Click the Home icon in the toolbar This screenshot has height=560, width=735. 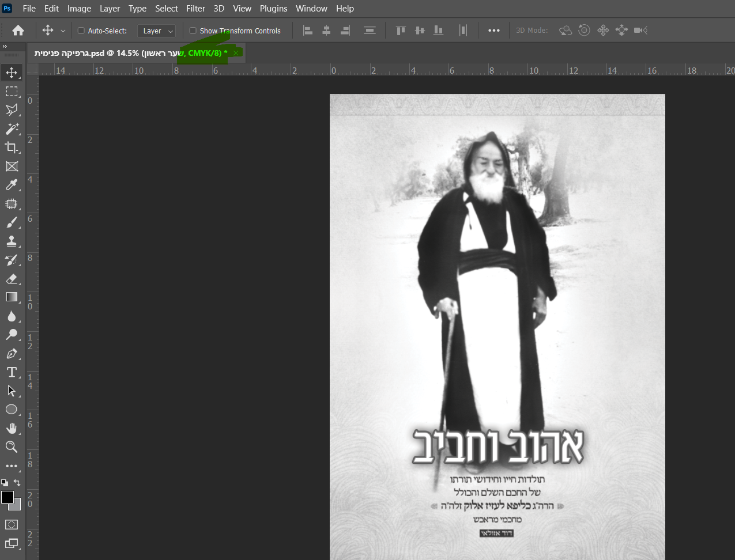pyautogui.click(x=17, y=30)
